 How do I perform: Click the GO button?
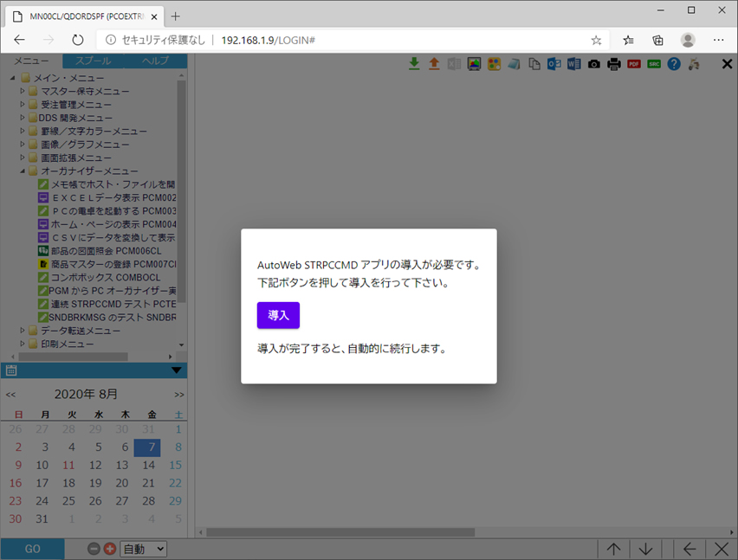[32, 549]
